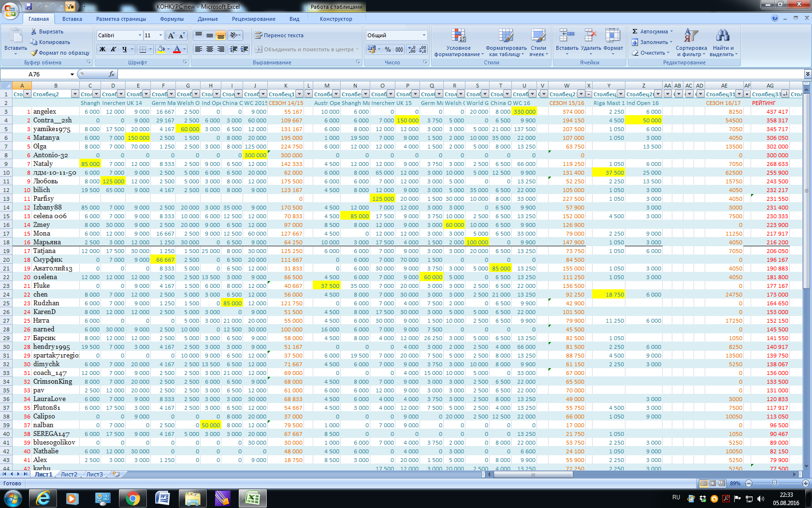Click the Name Box showing A76
The height and width of the screenshot is (508, 812).
tap(48, 74)
